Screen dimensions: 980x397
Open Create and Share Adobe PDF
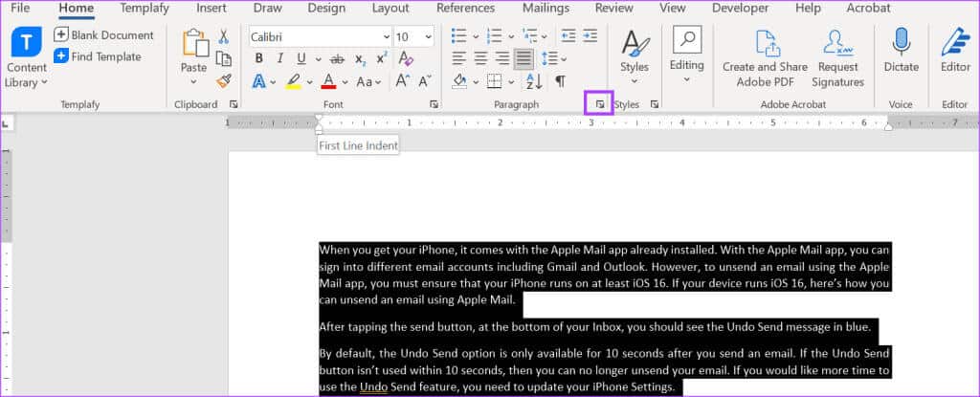click(765, 57)
